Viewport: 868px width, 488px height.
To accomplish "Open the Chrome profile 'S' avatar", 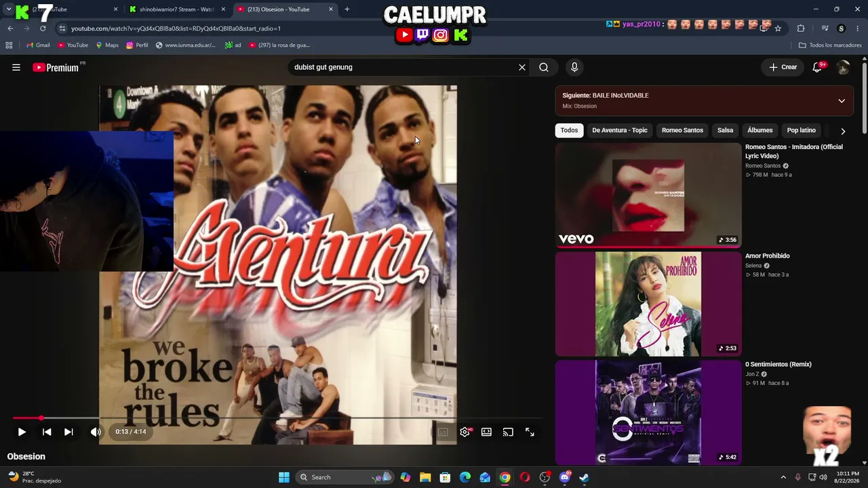I will coord(842,28).
